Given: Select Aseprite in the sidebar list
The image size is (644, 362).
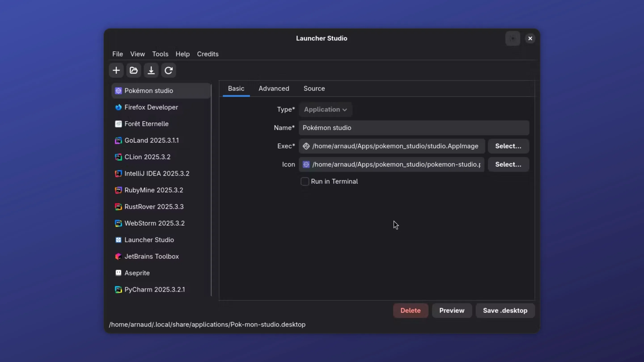Looking at the screenshot, I should click(137, 273).
